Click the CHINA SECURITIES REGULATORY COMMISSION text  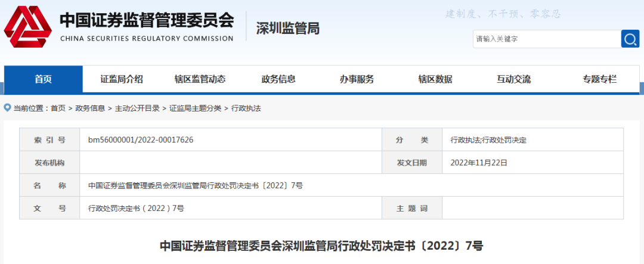click(147, 39)
